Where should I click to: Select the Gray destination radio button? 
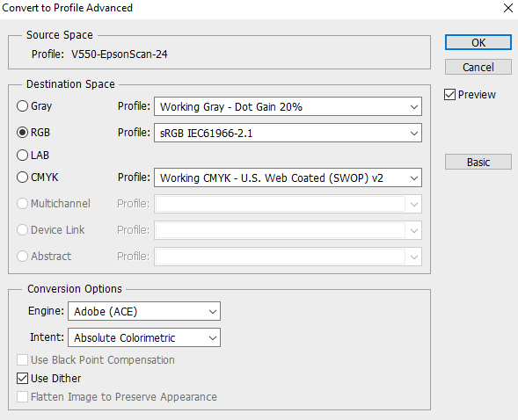pos(22,106)
